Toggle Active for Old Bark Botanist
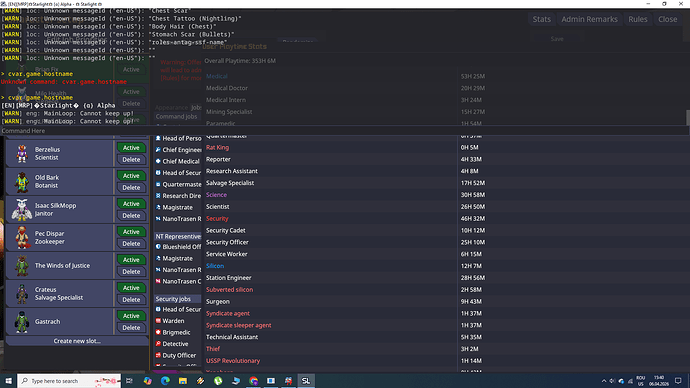690x388 pixels. pyautogui.click(x=131, y=176)
